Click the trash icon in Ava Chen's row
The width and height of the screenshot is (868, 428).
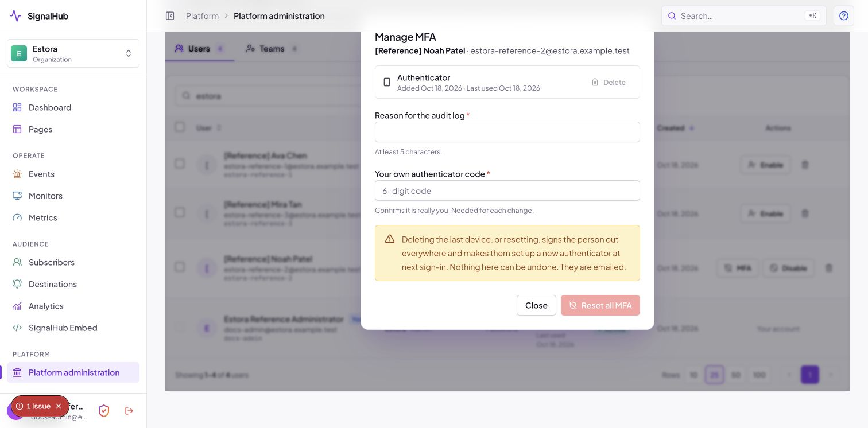coord(805,165)
